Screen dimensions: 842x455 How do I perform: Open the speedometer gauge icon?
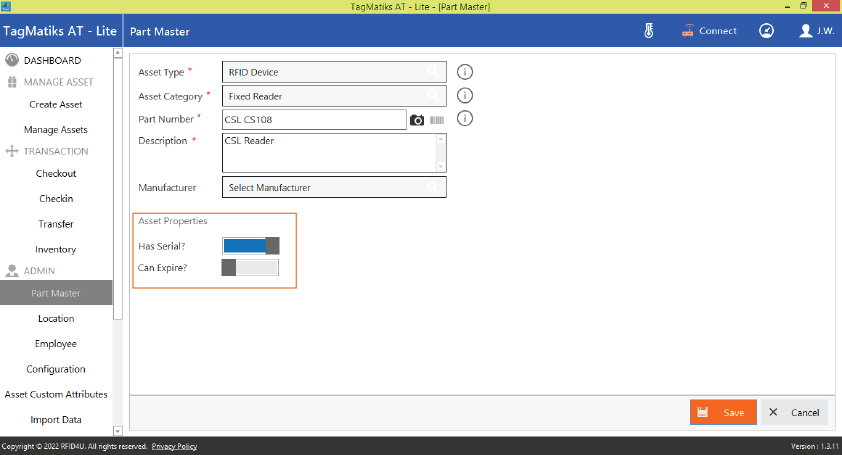766,31
